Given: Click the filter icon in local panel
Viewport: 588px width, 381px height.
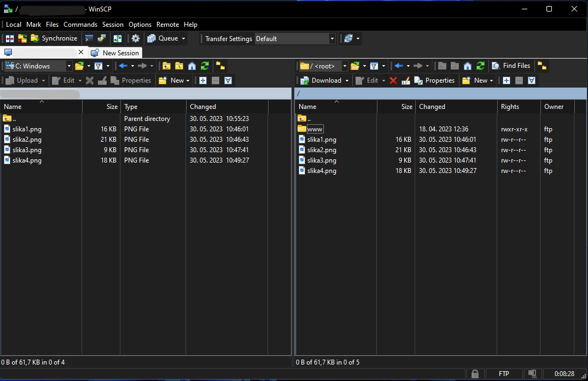Looking at the screenshot, I should pyautogui.click(x=98, y=66).
